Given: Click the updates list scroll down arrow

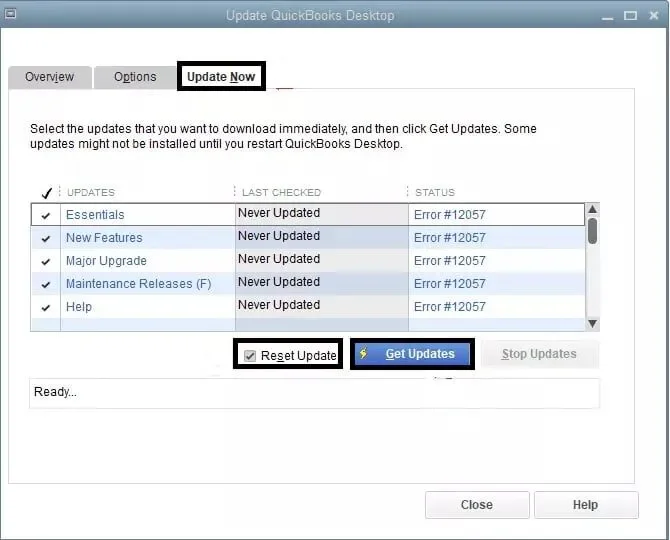Looking at the screenshot, I should click(x=592, y=323).
